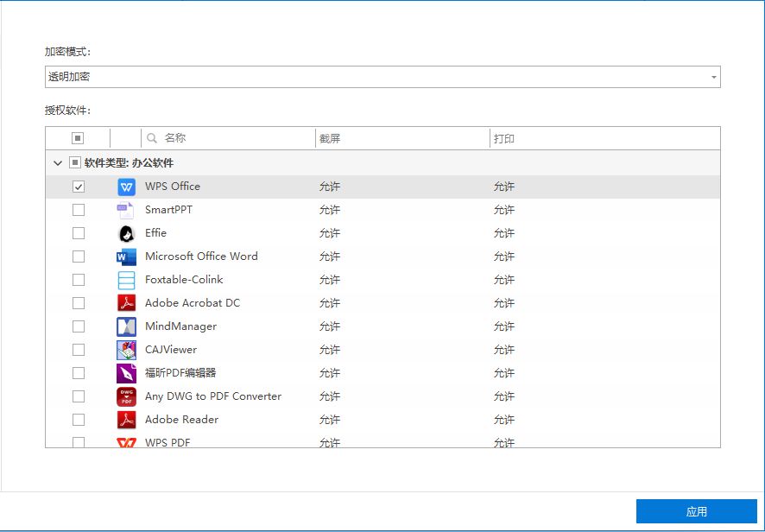Image resolution: width=765 pixels, height=532 pixels.
Task: Click 允许 in WPS Office 截屏 column
Action: coord(330,187)
